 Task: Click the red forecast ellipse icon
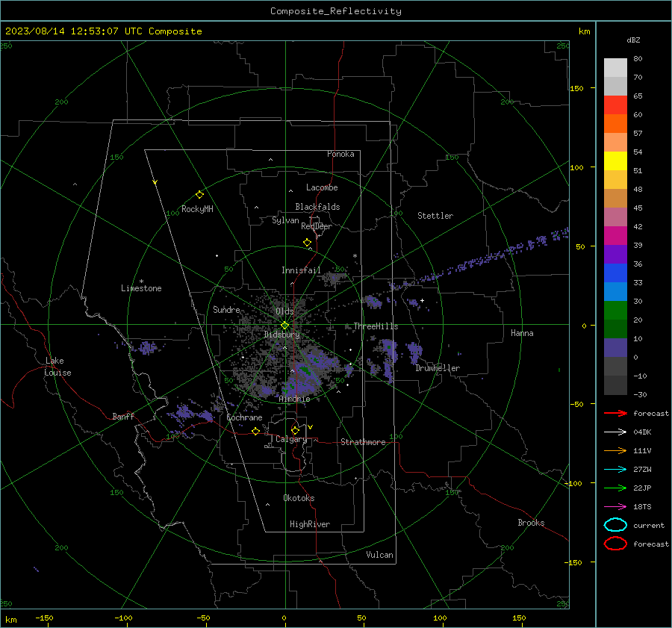[x=615, y=544]
